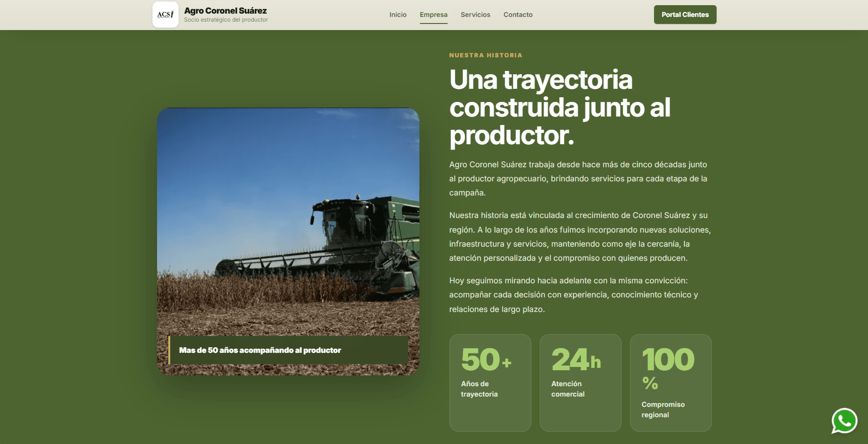Image resolution: width=868 pixels, height=444 pixels.
Task: Click the paragraph starting Agro Coronel Suárez trabaja
Action: pos(578,179)
